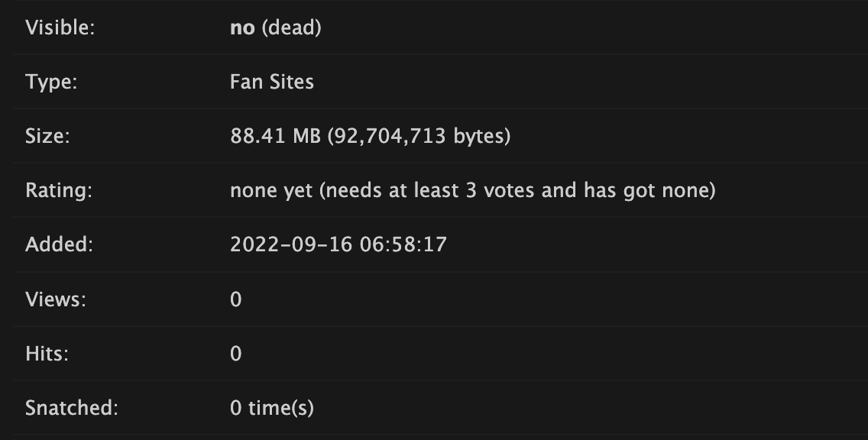Click the "Type:" field label
This screenshot has width=868, height=440.
coord(51,82)
